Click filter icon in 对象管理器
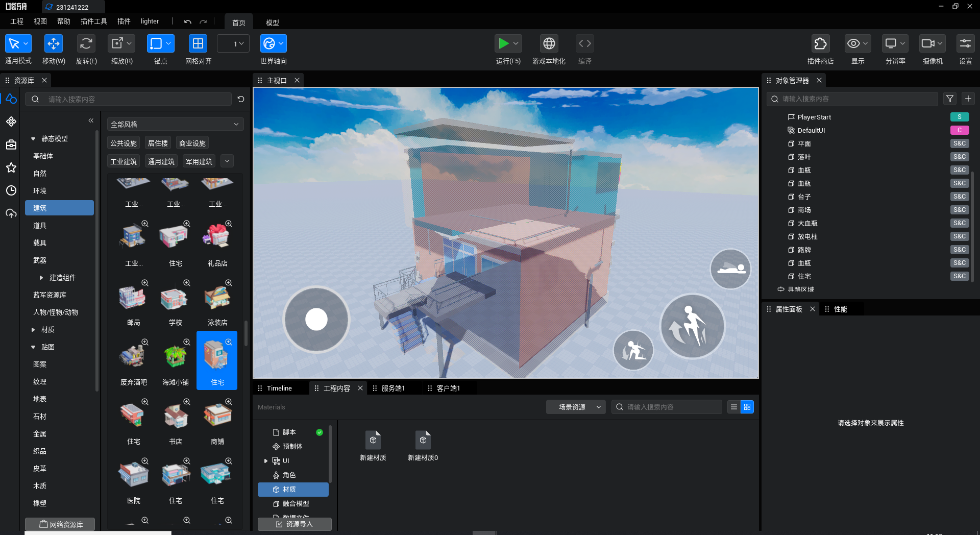980x535 pixels. tap(949, 99)
